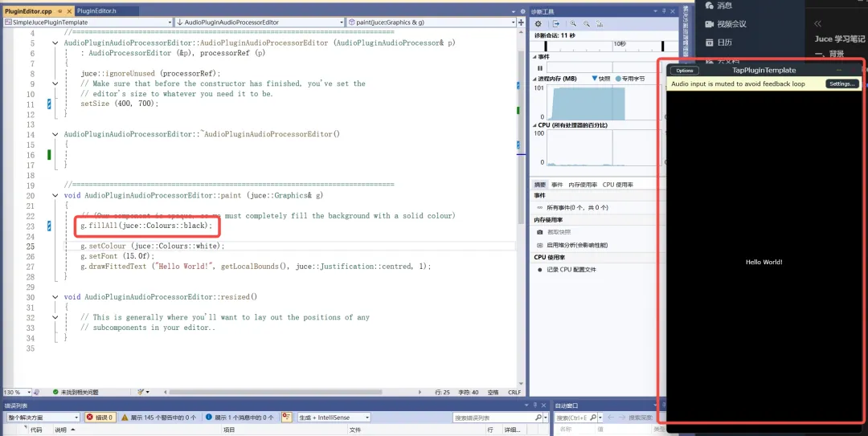Click the 截取快照 camera icon
Screen dimensions: 868x436
tap(540, 232)
